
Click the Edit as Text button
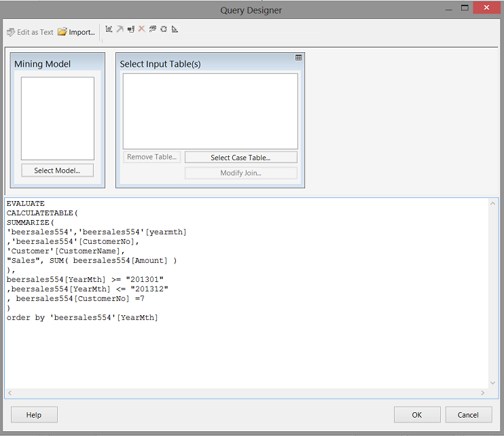[30, 32]
